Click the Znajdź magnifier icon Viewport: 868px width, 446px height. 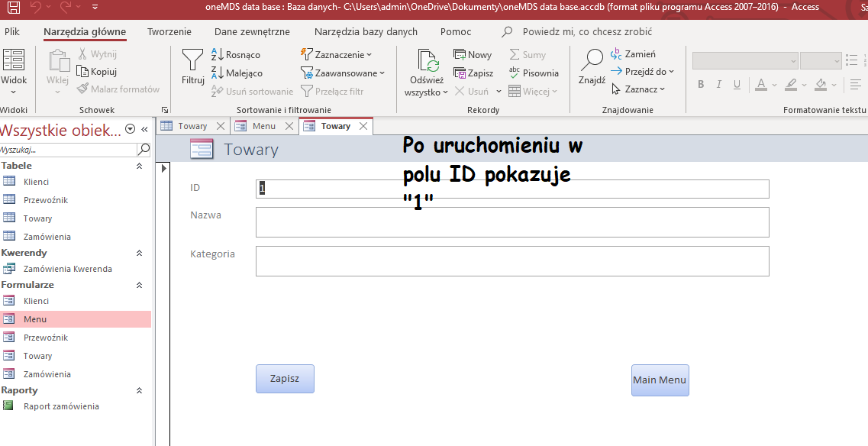pyautogui.click(x=591, y=60)
